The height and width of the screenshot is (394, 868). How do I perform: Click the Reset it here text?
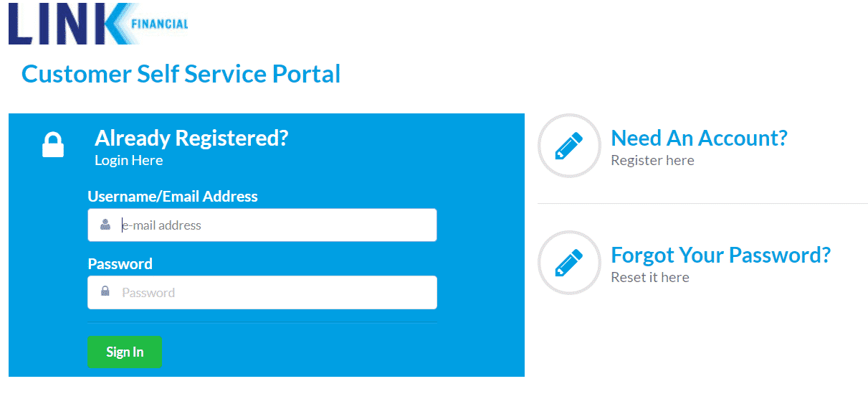[x=649, y=277]
